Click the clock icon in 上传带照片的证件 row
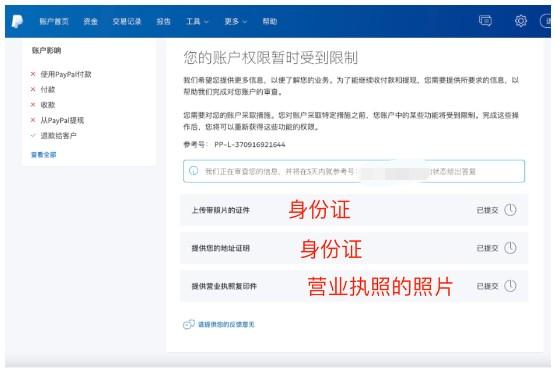The image size is (555, 368). point(510,210)
